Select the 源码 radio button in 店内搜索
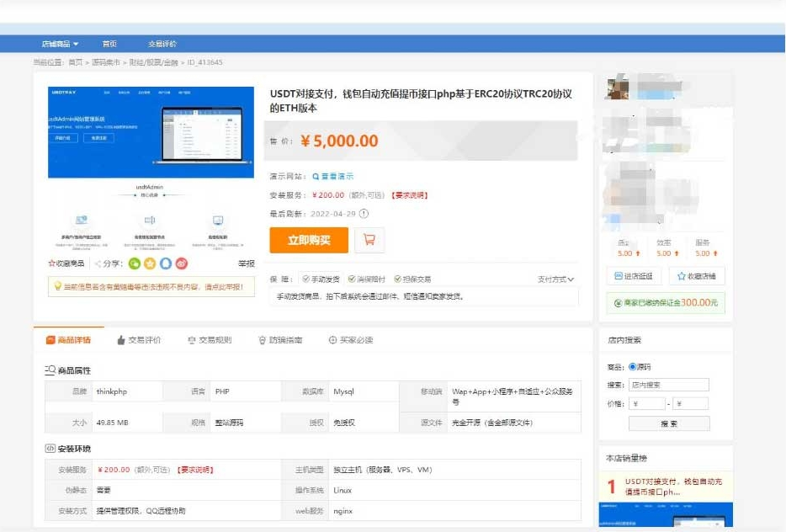This screenshot has width=786, height=532. [x=633, y=367]
